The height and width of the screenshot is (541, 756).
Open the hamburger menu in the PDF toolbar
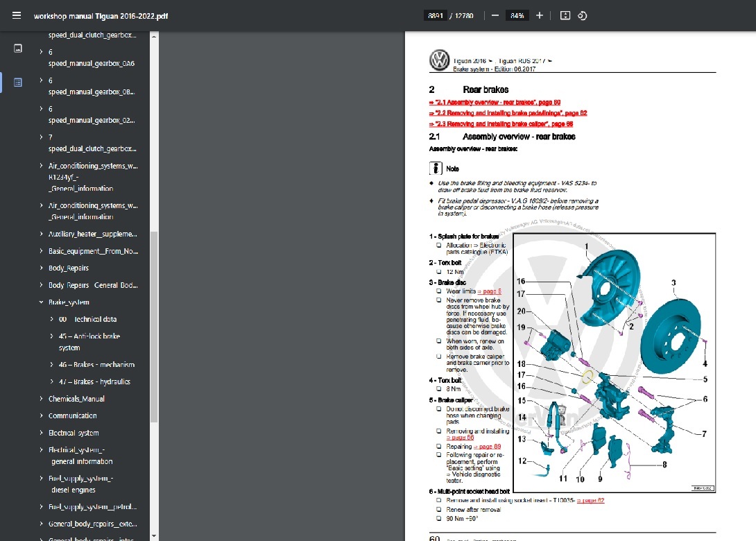pos(17,15)
